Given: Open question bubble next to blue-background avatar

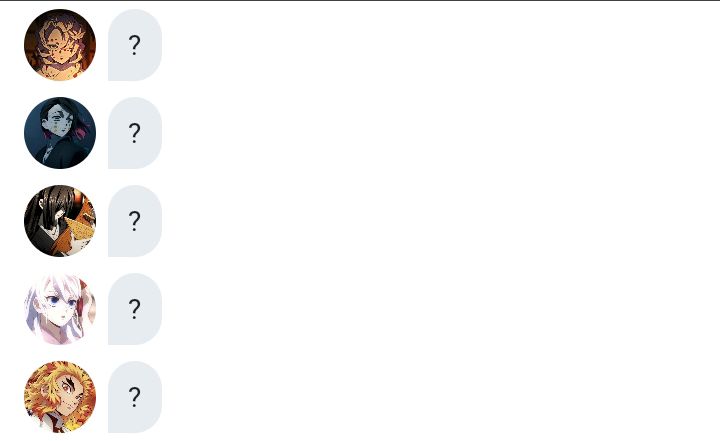Looking at the screenshot, I should 135,133.
